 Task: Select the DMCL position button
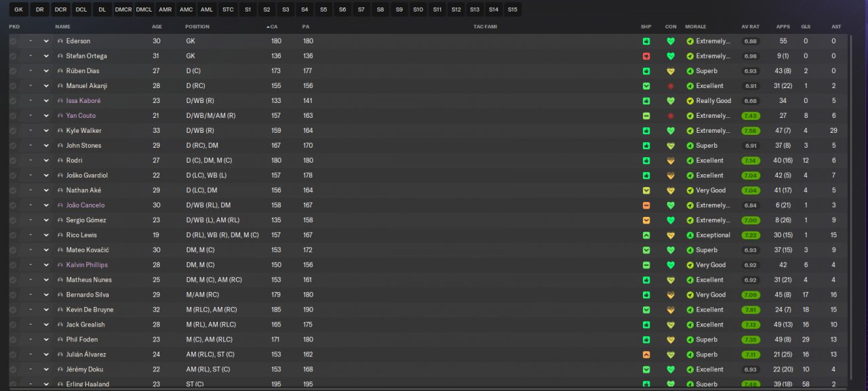tap(144, 9)
